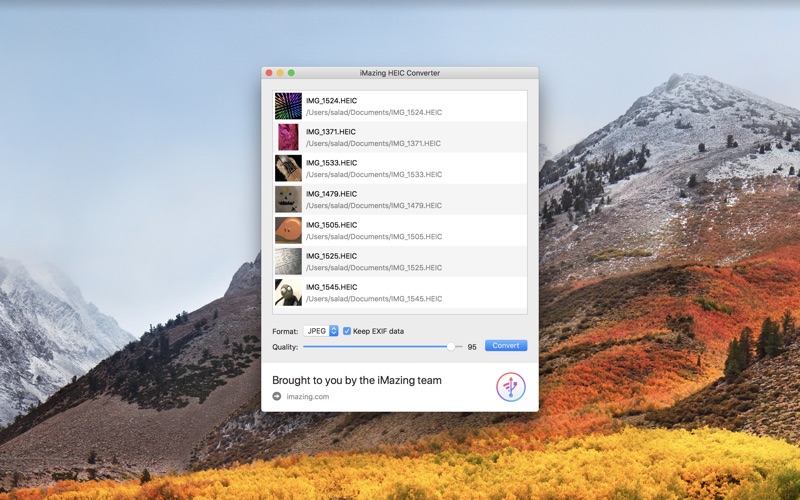Image resolution: width=800 pixels, height=500 pixels.
Task: Click the IMG_1505.HEIC file name
Action: pyautogui.click(x=332, y=225)
